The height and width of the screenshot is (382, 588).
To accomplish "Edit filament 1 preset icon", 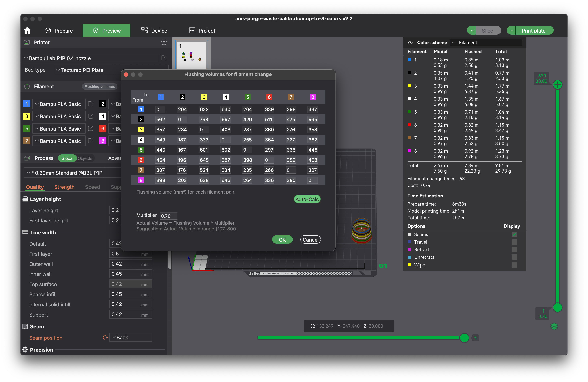I will point(90,104).
